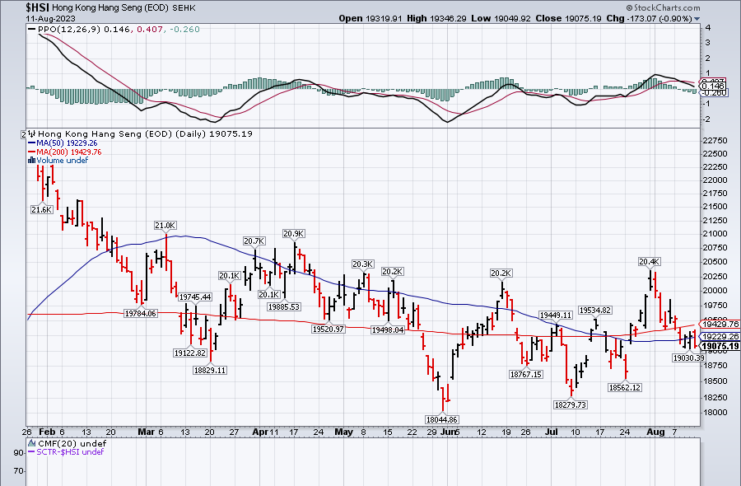Click the Apr month marker on date axis
Viewport: 741px width, 486px height.
(x=262, y=432)
